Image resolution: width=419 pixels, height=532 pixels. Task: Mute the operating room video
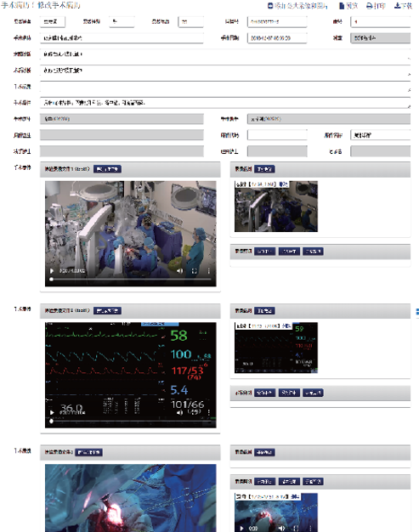[180, 271]
